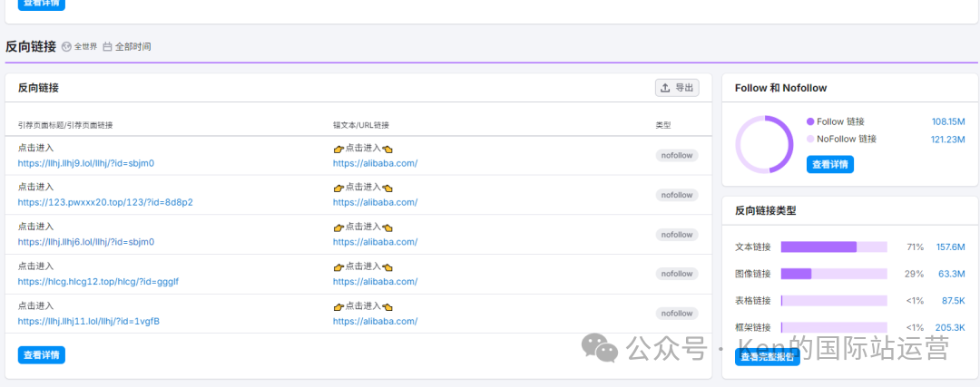
Task: Click the Follow/Nofollow donut chart
Action: [764, 144]
